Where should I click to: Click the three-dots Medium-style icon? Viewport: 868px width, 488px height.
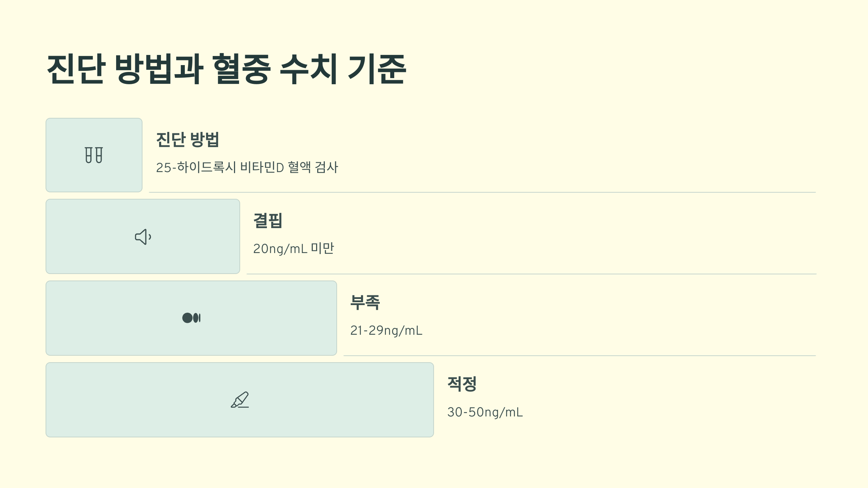pyautogui.click(x=191, y=318)
